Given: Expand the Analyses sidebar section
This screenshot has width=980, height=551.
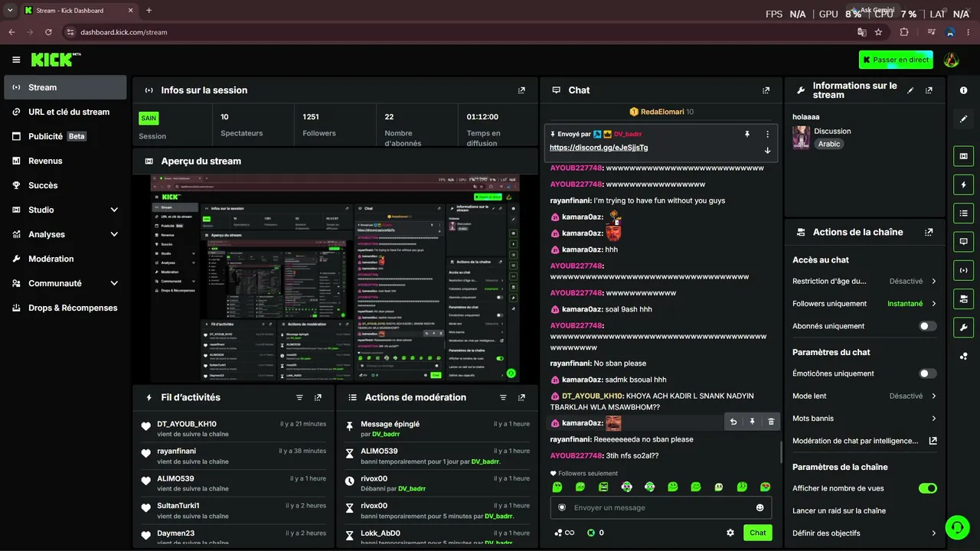Looking at the screenshot, I should pyautogui.click(x=114, y=234).
